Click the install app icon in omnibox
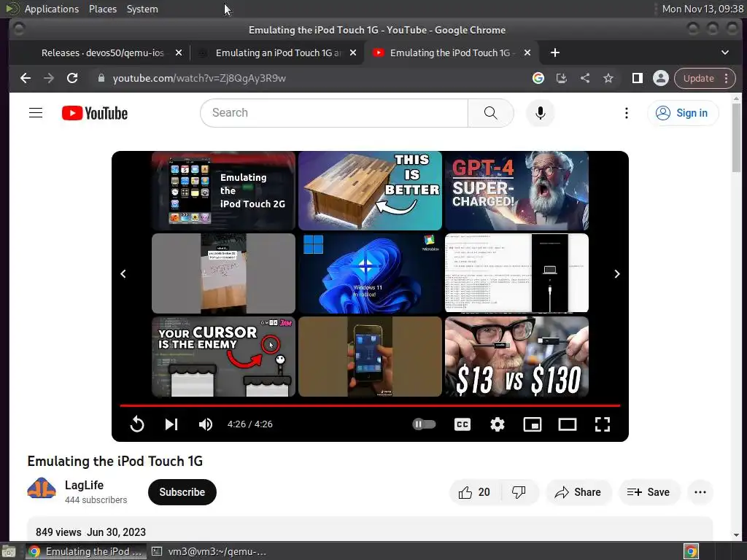 pyautogui.click(x=562, y=78)
